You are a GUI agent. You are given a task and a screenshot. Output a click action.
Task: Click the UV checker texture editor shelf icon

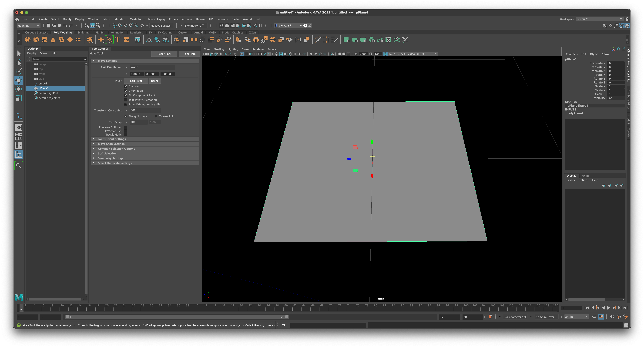[388, 40]
